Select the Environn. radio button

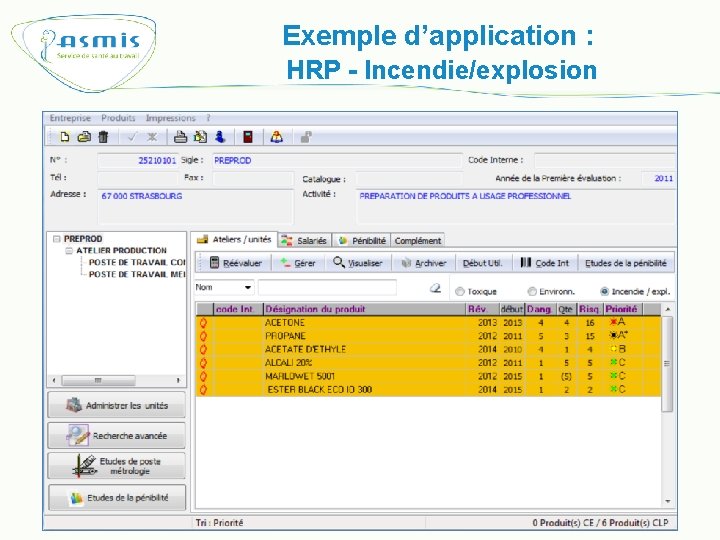530,292
